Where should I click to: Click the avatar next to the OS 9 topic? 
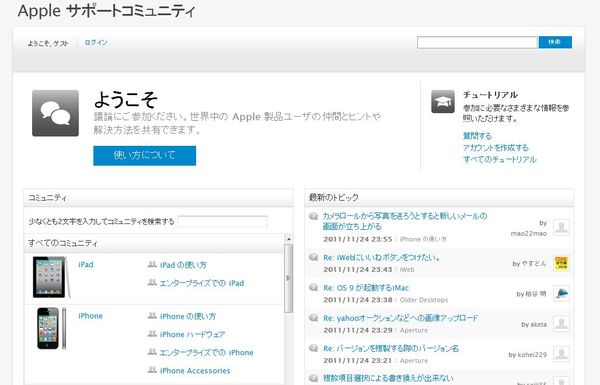pyautogui.click(x=561, y=294)
